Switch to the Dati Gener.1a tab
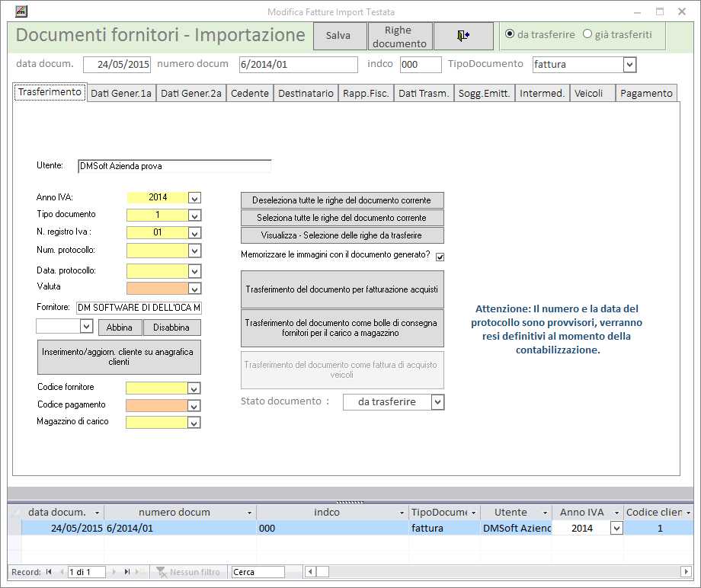Image resolution: width=701 pixels, height=588 pixels. [121, 94]
